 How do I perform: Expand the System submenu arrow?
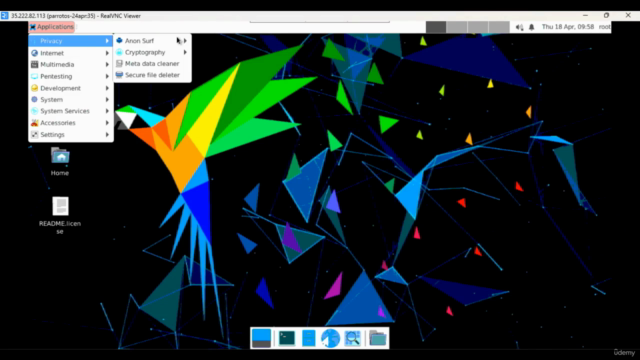pyautogui.click(x=107, y=100)
